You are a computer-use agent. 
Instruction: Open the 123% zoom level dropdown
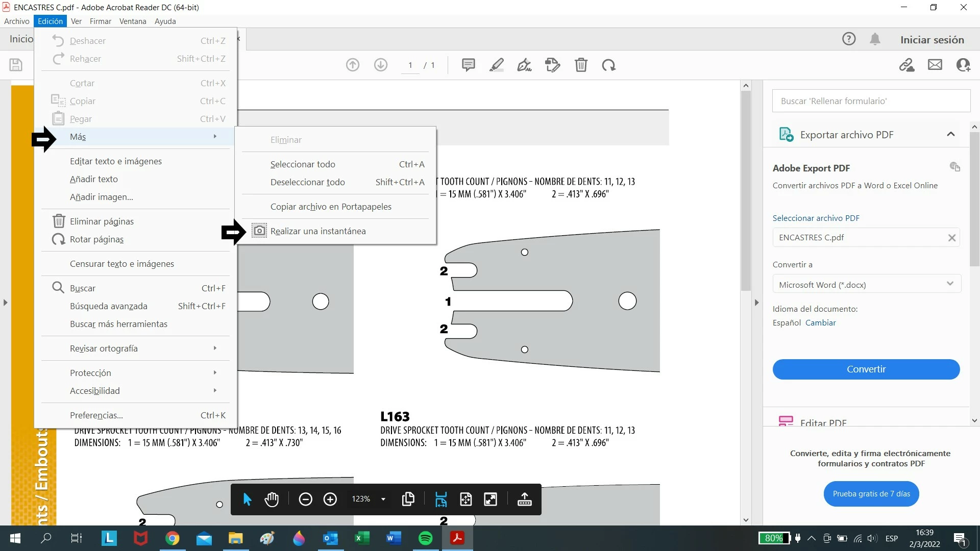pyautogui.click(x=383, y=499)
